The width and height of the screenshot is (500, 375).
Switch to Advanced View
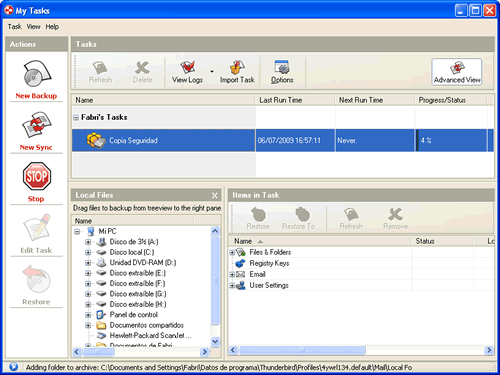[x=457, y=72]
